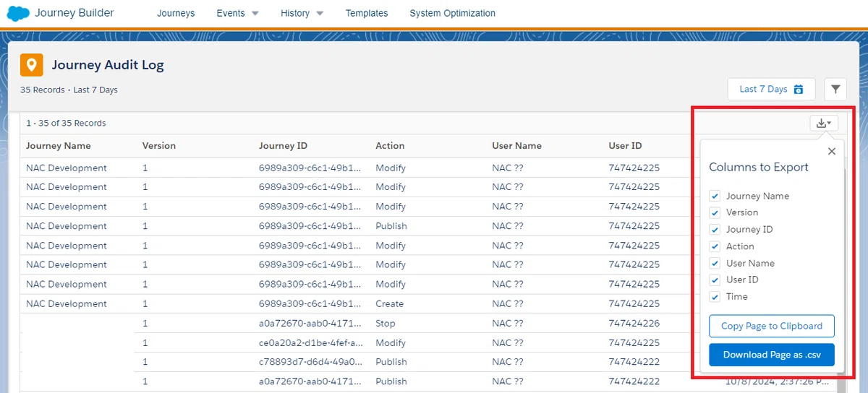Open the System Optimization tab

[x=453, y=13]
